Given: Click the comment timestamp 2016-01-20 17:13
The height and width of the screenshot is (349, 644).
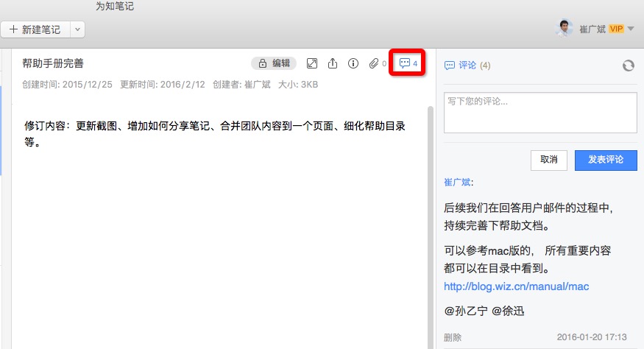Looking at the screenshot, I should [x=592, y=337].
